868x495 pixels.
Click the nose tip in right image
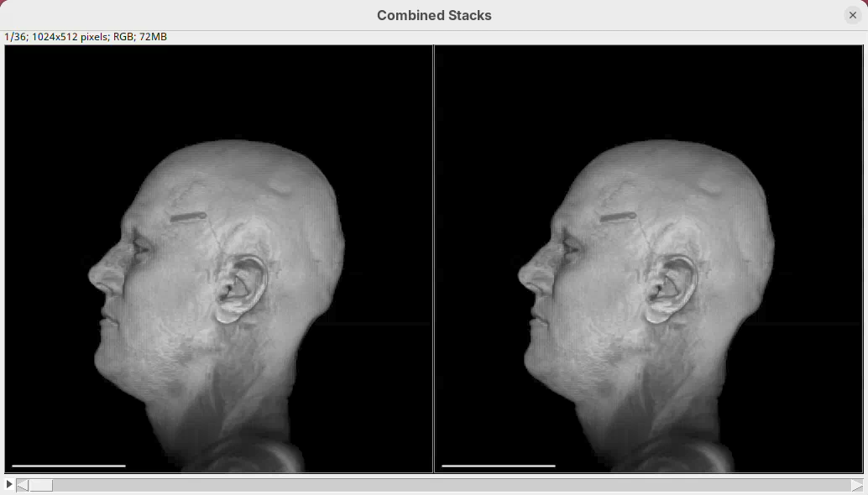point(522,274)
